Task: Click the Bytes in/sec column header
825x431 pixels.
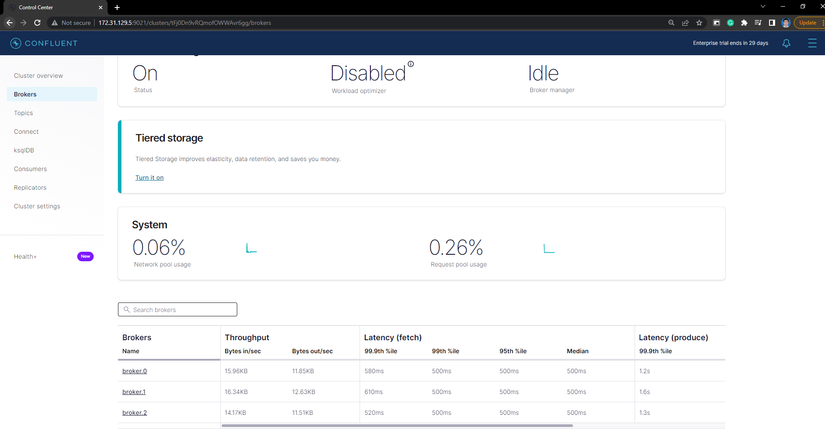Action: 243,351
